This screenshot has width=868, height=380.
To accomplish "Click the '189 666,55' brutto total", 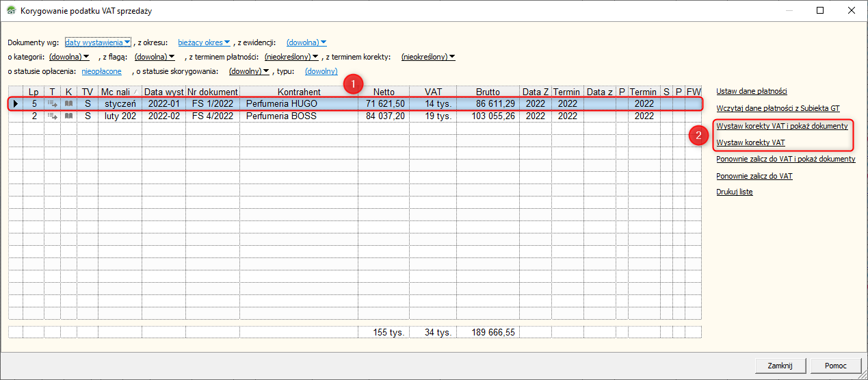I will click(492, 332).
